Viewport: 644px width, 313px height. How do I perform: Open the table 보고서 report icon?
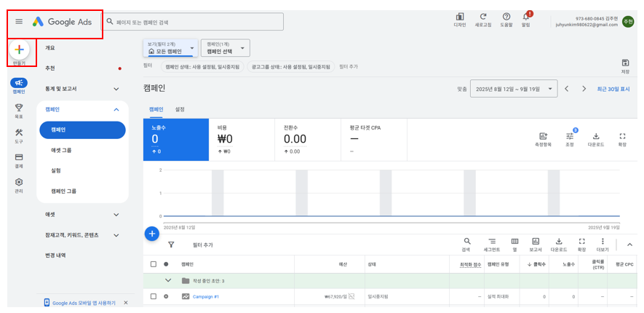(x=536, y=241)
